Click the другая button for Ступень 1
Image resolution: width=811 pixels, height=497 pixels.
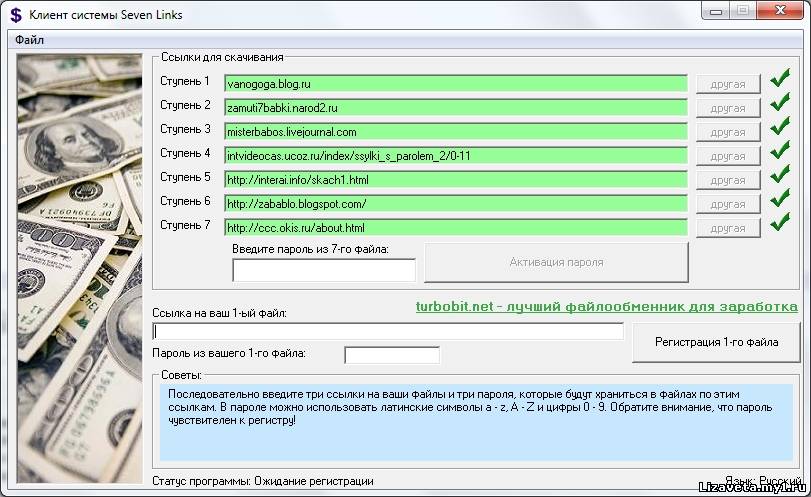(x=728, y=83)
